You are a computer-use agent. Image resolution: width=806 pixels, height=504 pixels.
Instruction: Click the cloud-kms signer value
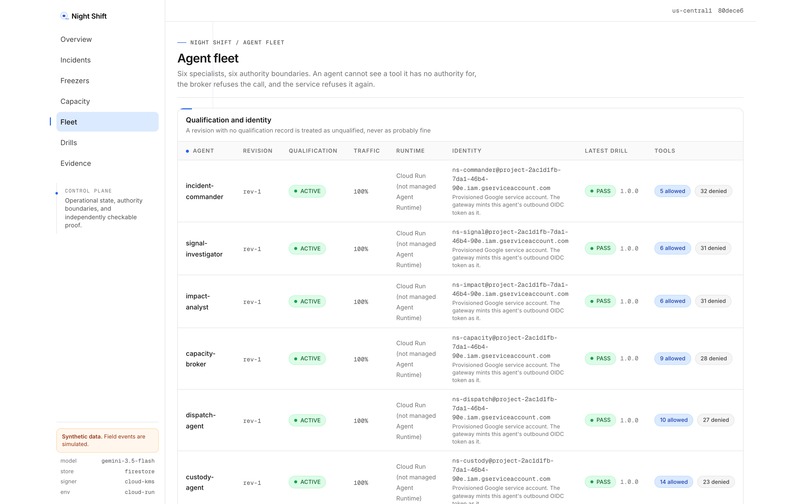(139, 481)
